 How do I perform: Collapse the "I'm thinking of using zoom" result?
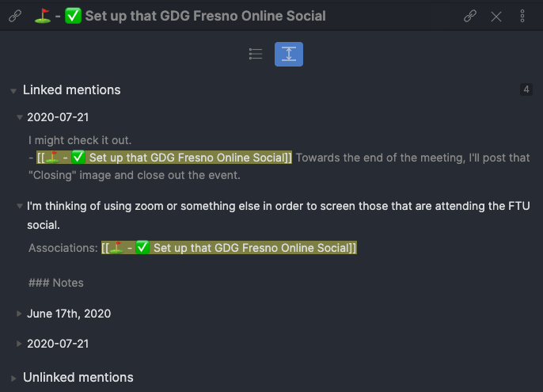tap(21, 207)
